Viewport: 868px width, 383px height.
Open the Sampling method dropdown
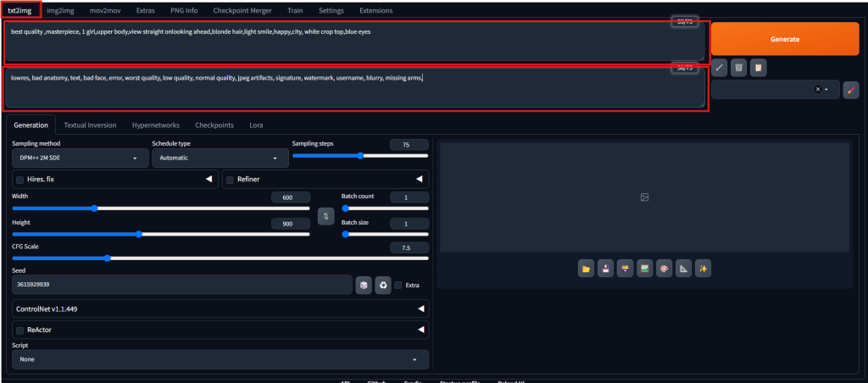[80, 158]
